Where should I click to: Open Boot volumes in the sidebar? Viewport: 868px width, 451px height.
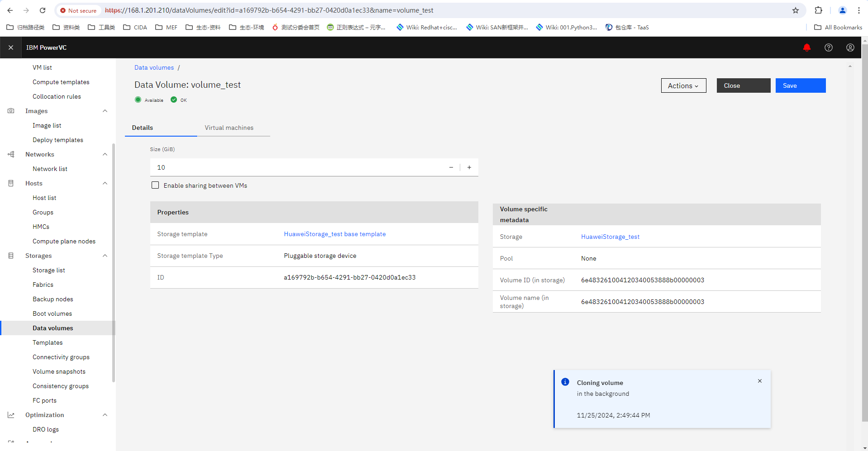tap(52, 313)
